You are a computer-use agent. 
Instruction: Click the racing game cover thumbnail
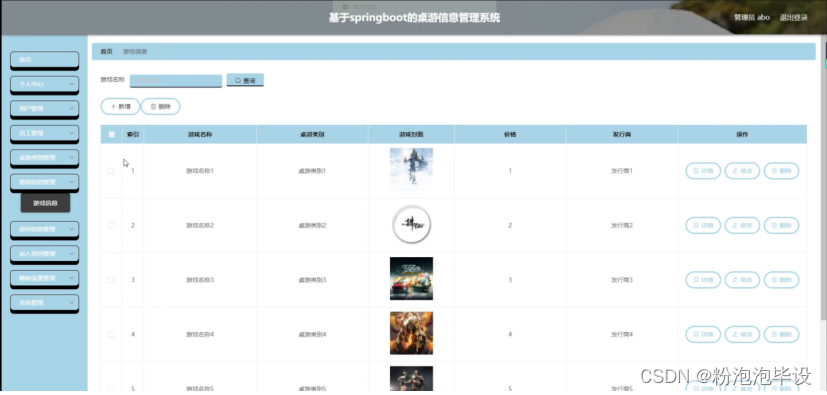[x=411, y=278]
